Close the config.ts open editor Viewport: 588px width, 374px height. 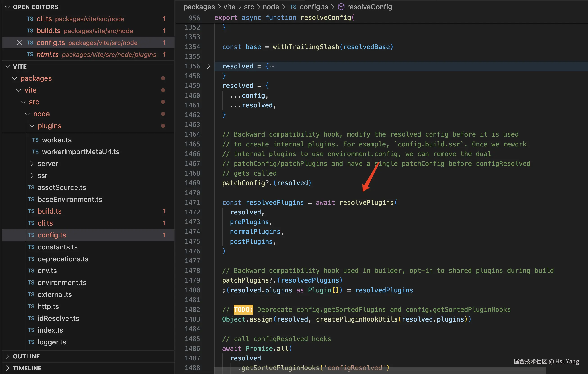(x=19, y=43)
